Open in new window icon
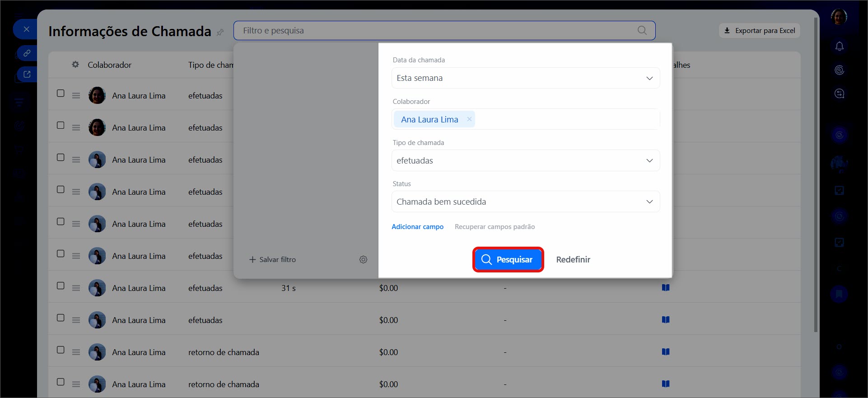This screenshot has height=398, width=868. [27, 75]
